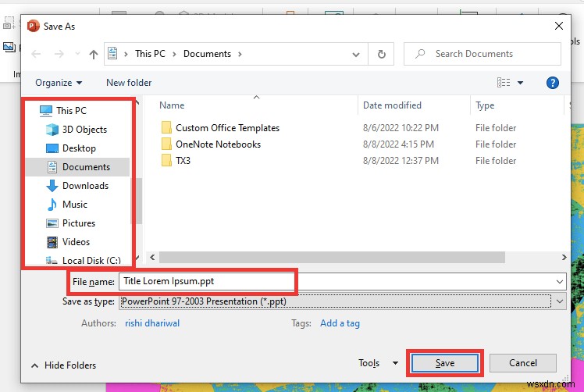The image size is (584, 392).
Task: Open the Tools dropdown menu
Action: (378, 363)
